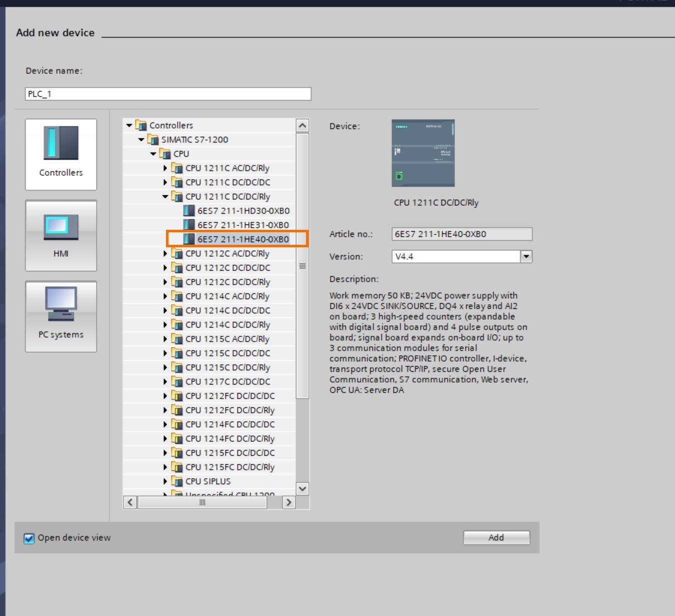675x616 pixels.
Task: Click the horizontal scrollbar thumb in tree
Action: (x=202, y=503)
